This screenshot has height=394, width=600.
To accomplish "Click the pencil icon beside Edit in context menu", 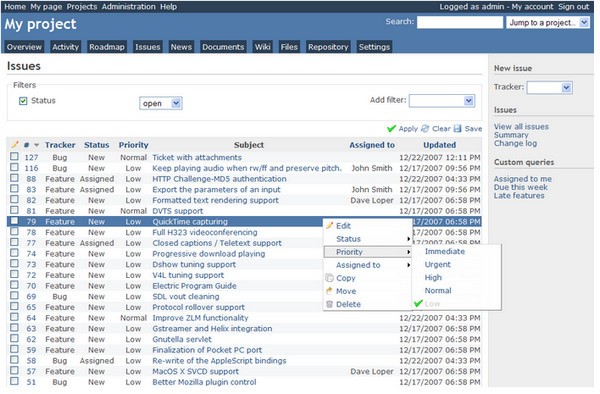I will tap(329, 226).
